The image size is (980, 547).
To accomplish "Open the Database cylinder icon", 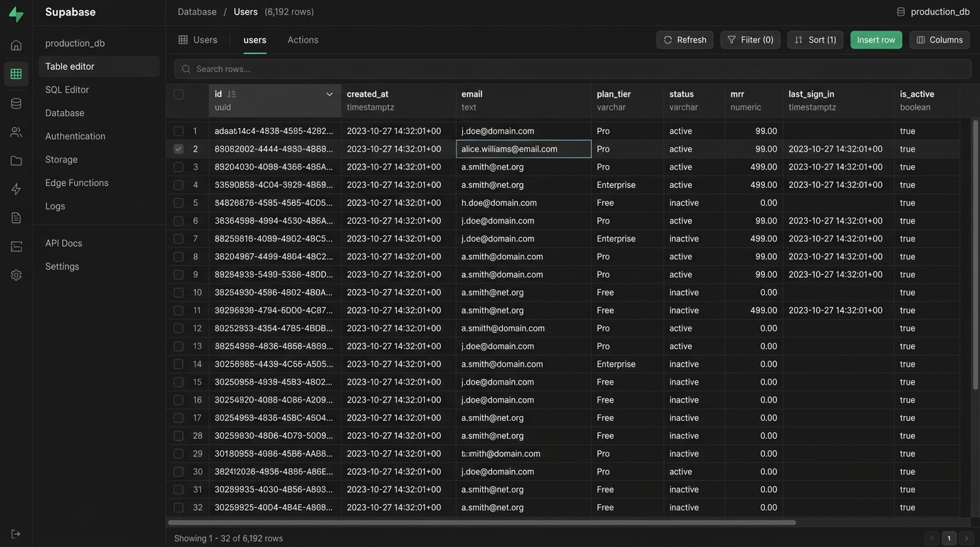I will [x=16, y=103].
